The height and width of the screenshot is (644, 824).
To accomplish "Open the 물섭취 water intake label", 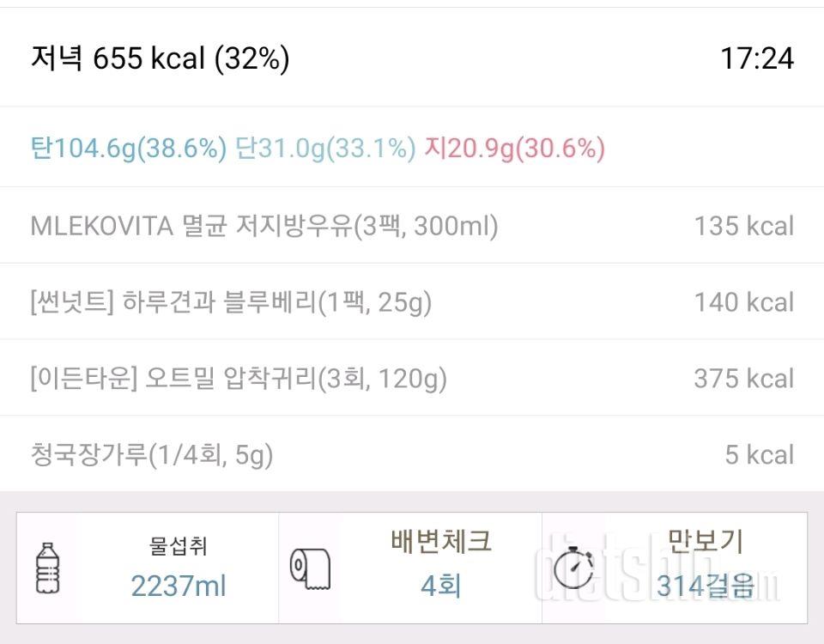I will tap(179, 545).
